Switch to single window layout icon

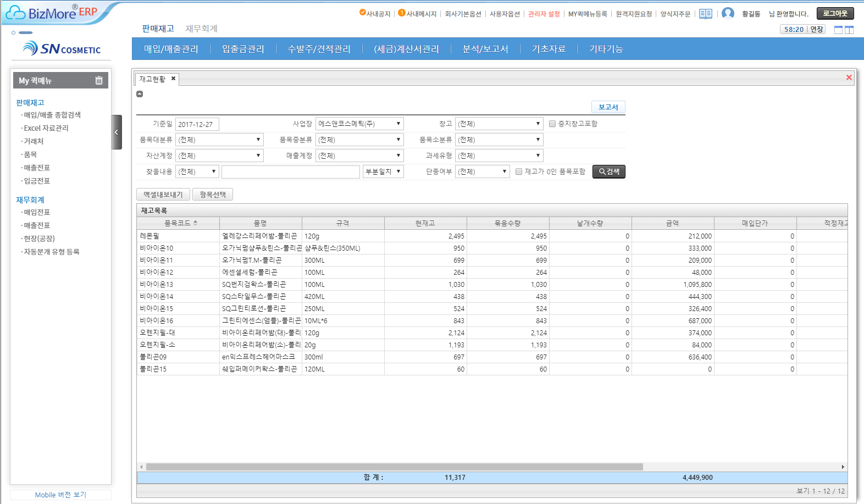tap(838, 30)
